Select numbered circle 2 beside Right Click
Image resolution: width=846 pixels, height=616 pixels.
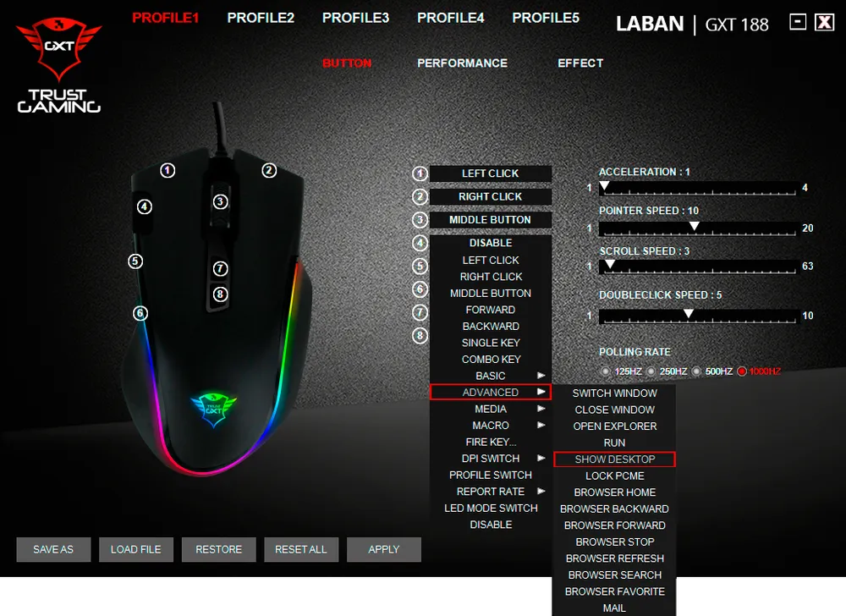coord(420,196)
